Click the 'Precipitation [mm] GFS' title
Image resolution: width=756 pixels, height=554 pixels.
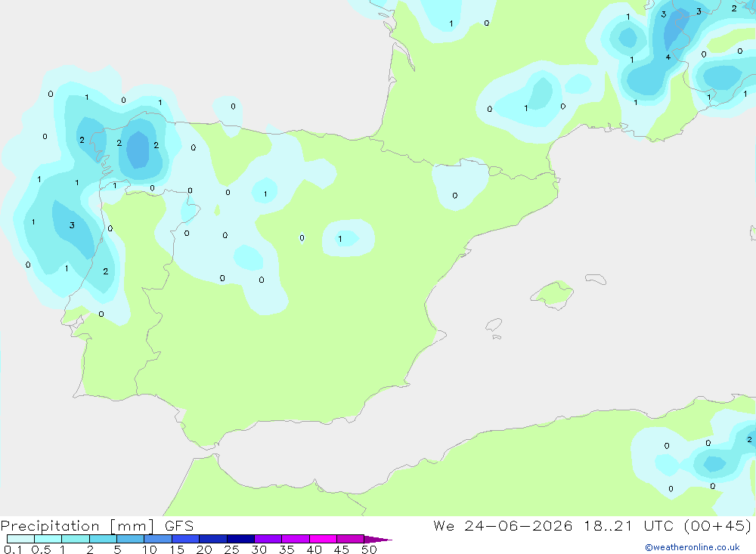(x=97, y=526)
